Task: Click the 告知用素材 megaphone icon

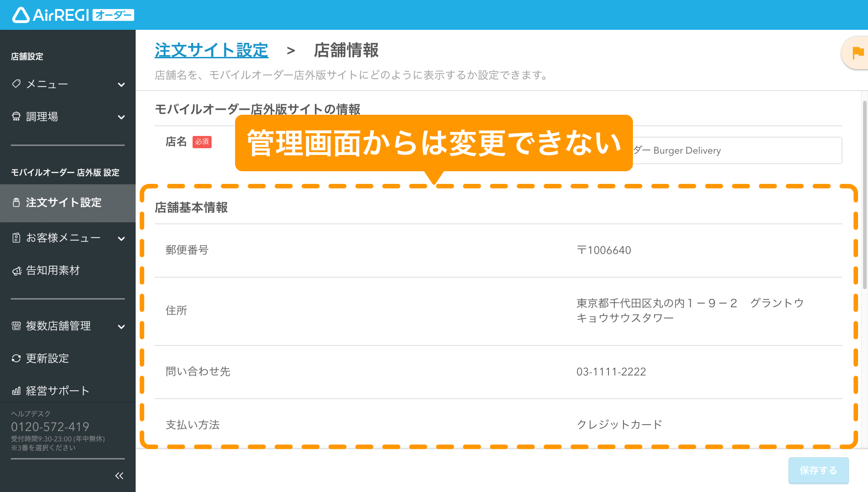Action: click(17, 271)
